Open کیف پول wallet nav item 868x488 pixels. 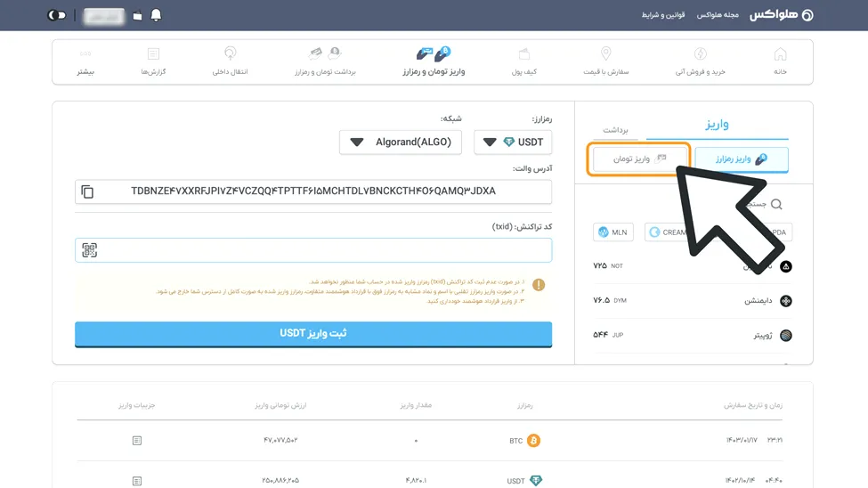coord(523,61)
